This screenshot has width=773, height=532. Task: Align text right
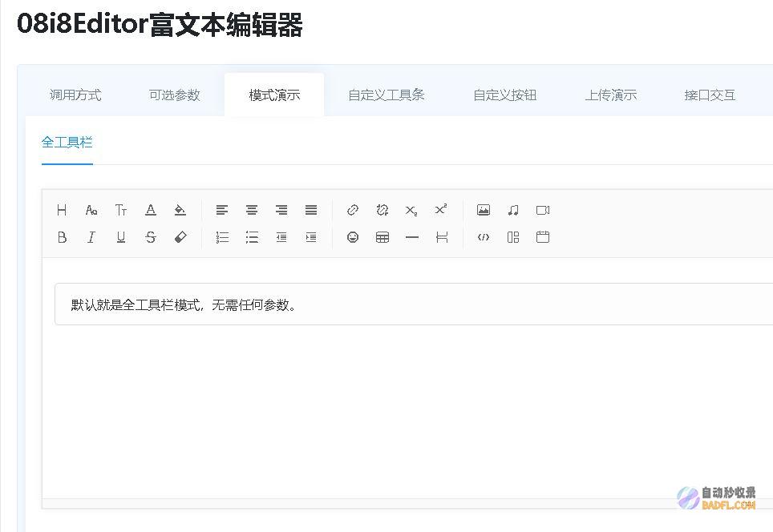[281, 211]
